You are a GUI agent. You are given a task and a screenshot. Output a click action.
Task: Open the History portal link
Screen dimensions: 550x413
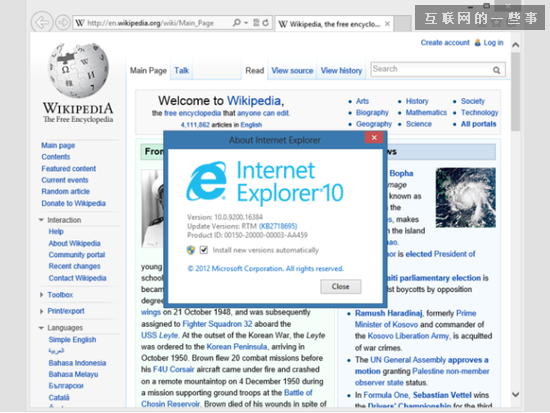(x=417, y=101)
